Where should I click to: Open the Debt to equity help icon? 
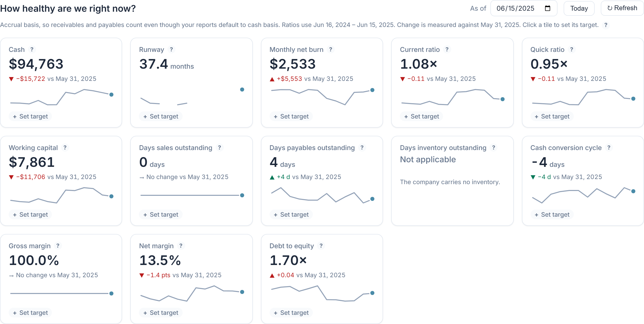pos(321,246)
